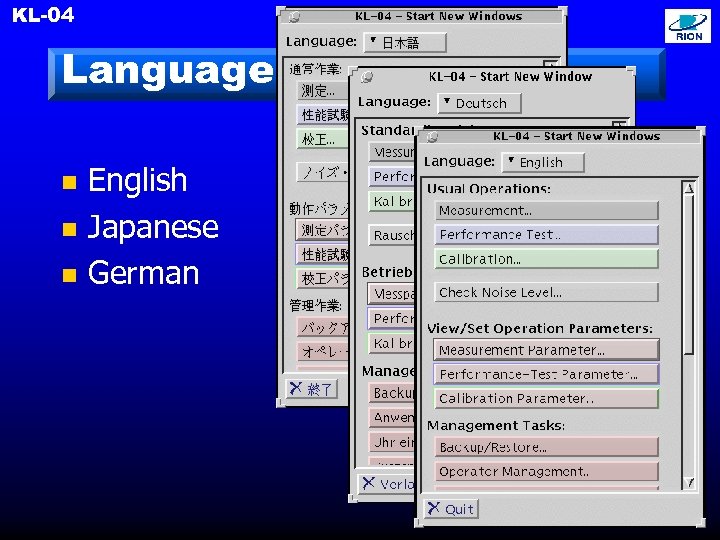
Task: Click the Backup button in German window
Action: click(x=392, y=393)
